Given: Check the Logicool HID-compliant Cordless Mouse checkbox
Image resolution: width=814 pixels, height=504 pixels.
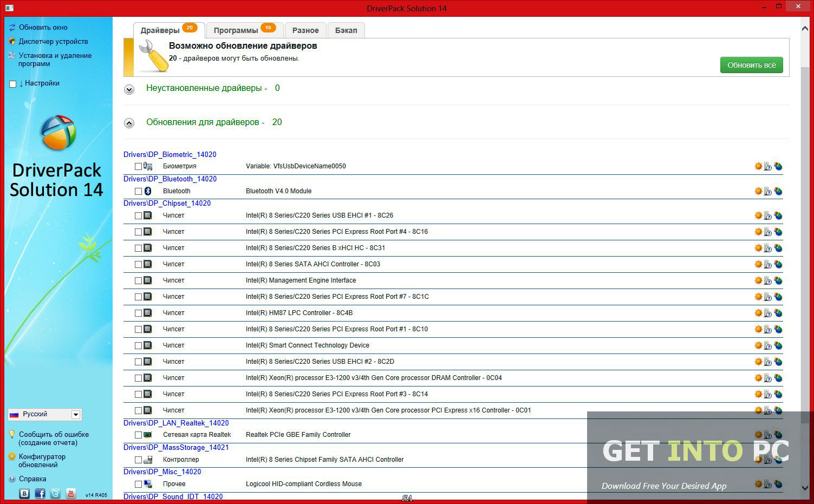Looking at the screenshot, I should coord(138,485).
